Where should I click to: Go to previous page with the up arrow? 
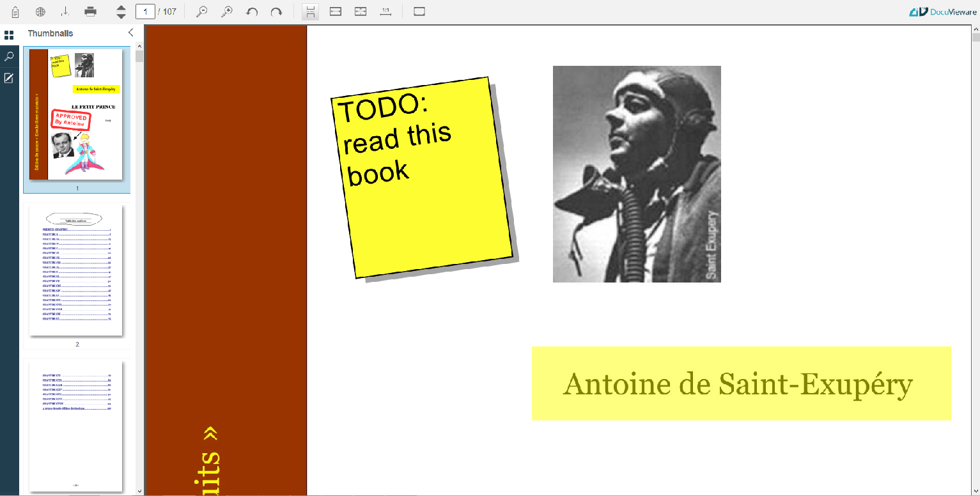point(121,8)
